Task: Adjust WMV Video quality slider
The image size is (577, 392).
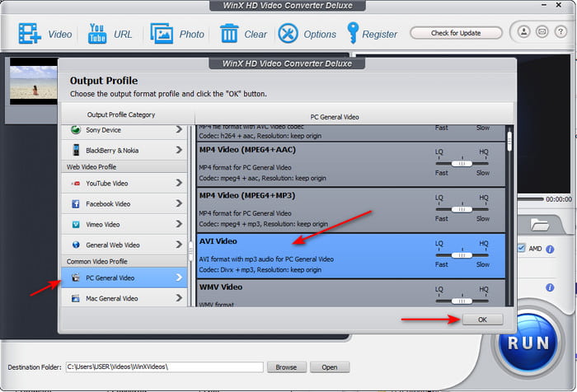Action: (x=462, y=301)
